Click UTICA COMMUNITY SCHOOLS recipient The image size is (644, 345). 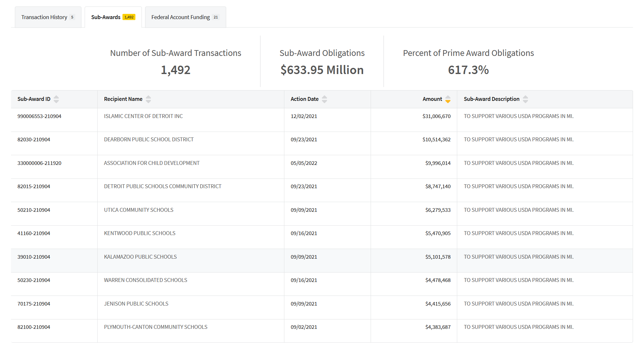click(x=139, y=210)
